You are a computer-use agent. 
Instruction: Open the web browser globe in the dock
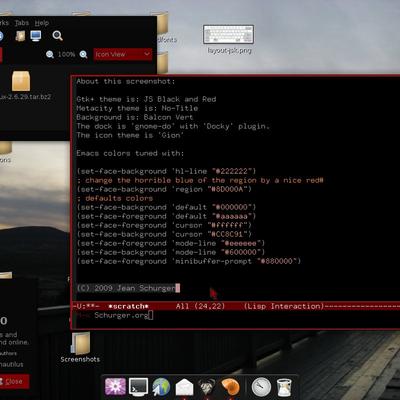[x=161, y=387]
